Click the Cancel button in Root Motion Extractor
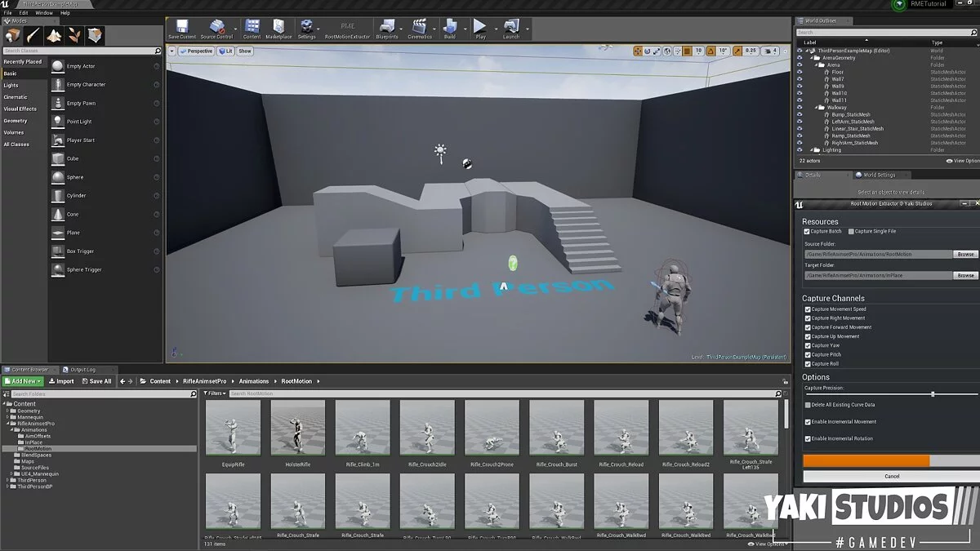The image size is (980, 551). [x=891, y=476]
